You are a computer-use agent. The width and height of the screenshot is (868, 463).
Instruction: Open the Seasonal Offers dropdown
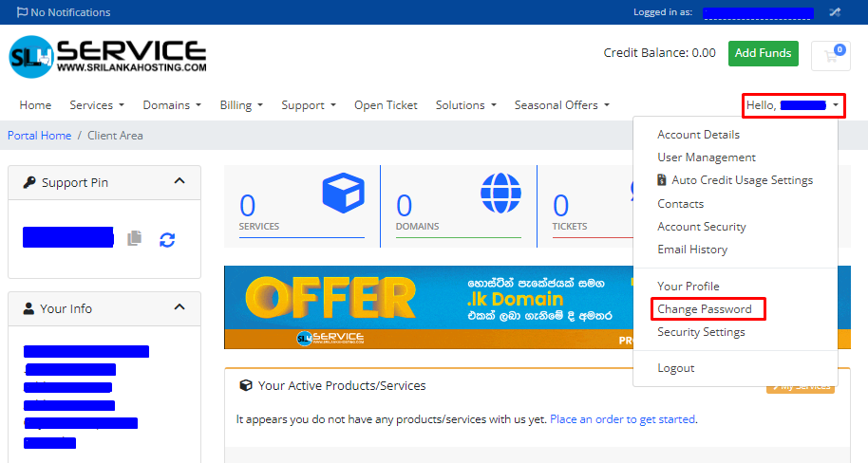(561, 105)
